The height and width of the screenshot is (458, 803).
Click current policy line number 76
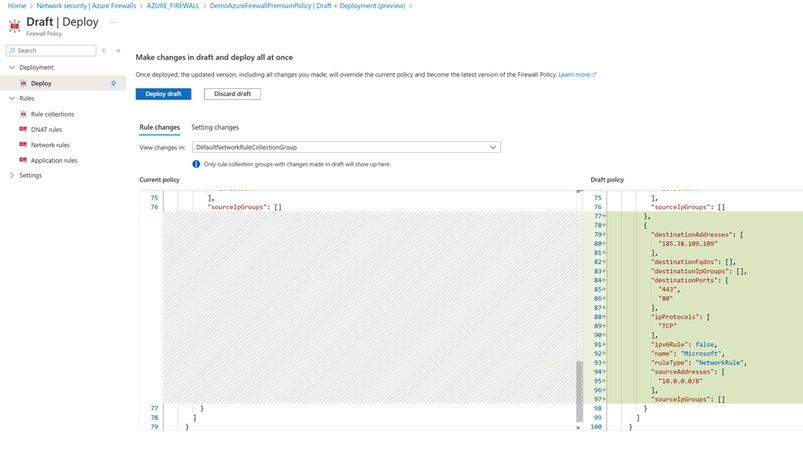point(155,207)
